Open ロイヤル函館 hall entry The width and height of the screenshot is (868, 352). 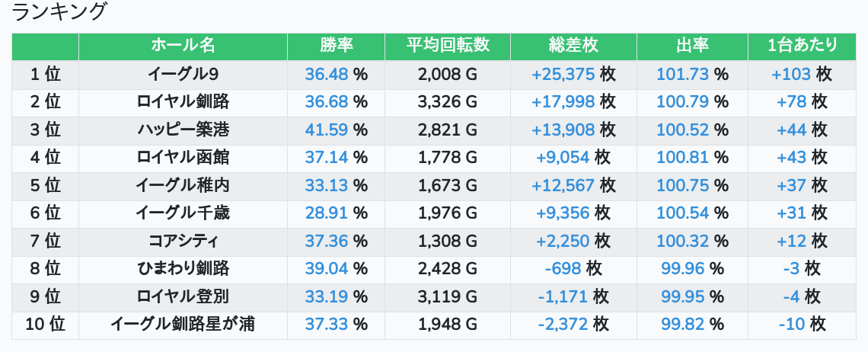coord(183,157)
